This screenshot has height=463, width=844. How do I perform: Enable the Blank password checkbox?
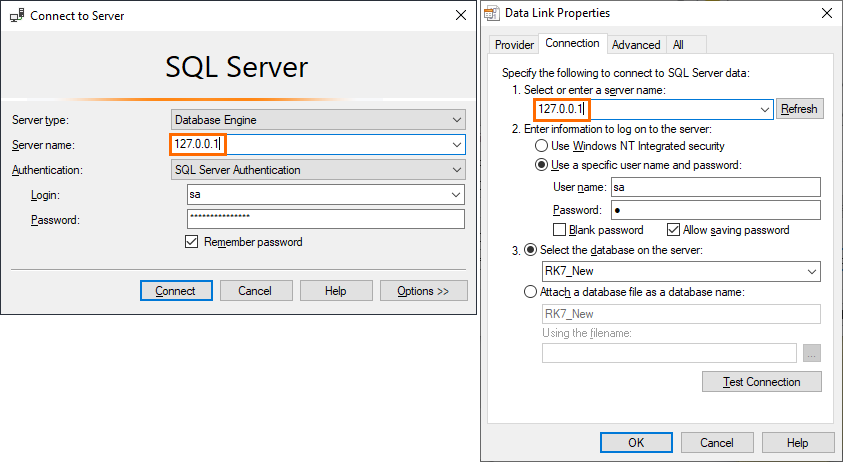560,230
